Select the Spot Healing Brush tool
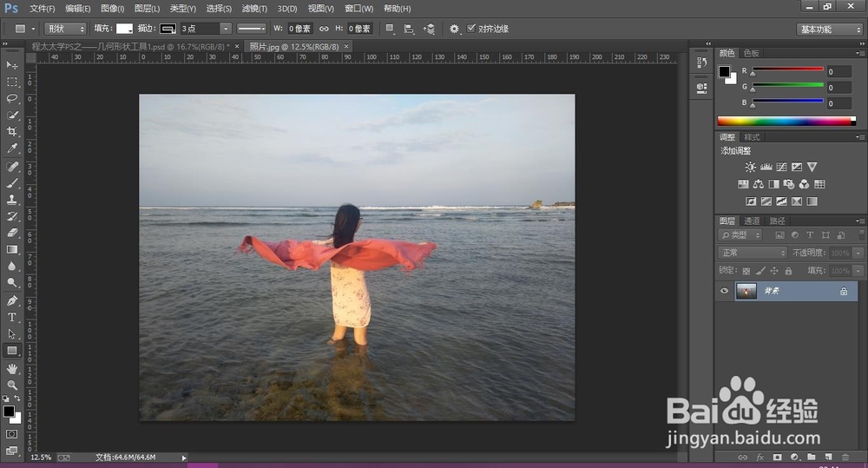868x468 pixels. point(11,167)
